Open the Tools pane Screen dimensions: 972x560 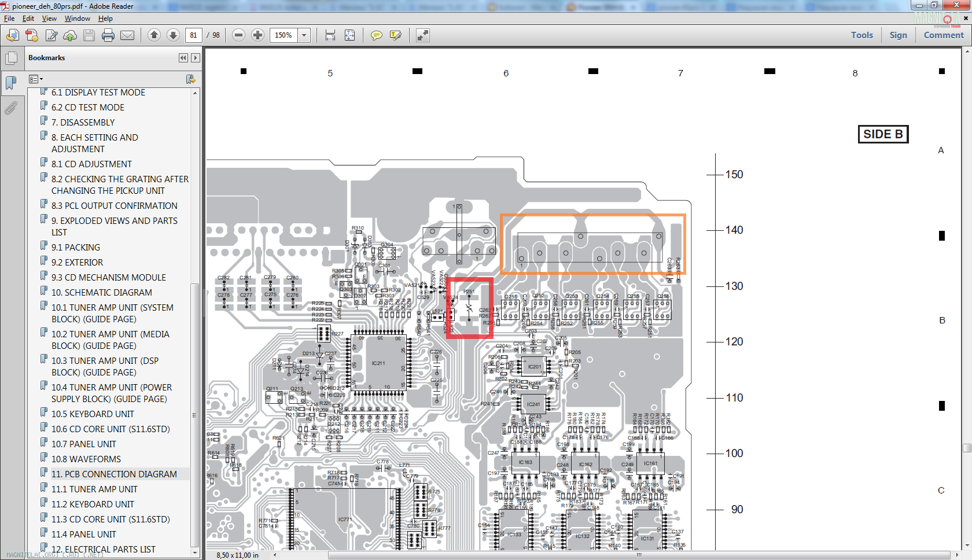(862, 35)
